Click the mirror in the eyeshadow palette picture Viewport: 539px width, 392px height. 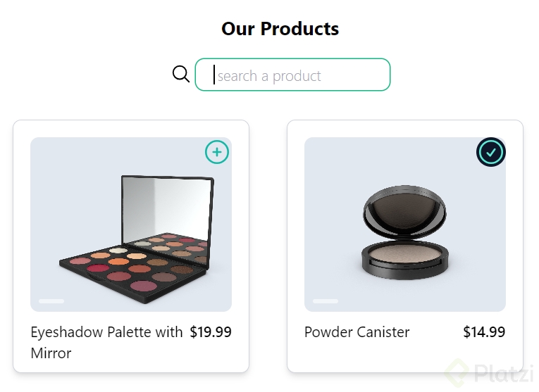166,208
